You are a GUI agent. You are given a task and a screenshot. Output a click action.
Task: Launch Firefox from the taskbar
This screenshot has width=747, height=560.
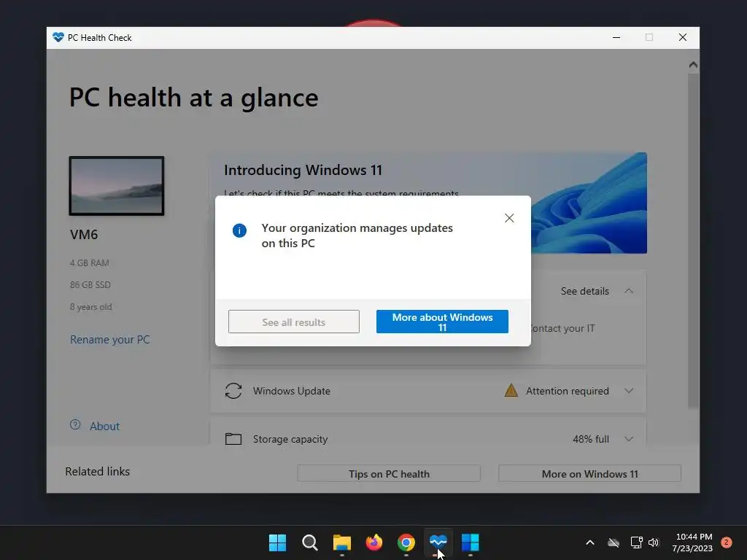point(374,542)
